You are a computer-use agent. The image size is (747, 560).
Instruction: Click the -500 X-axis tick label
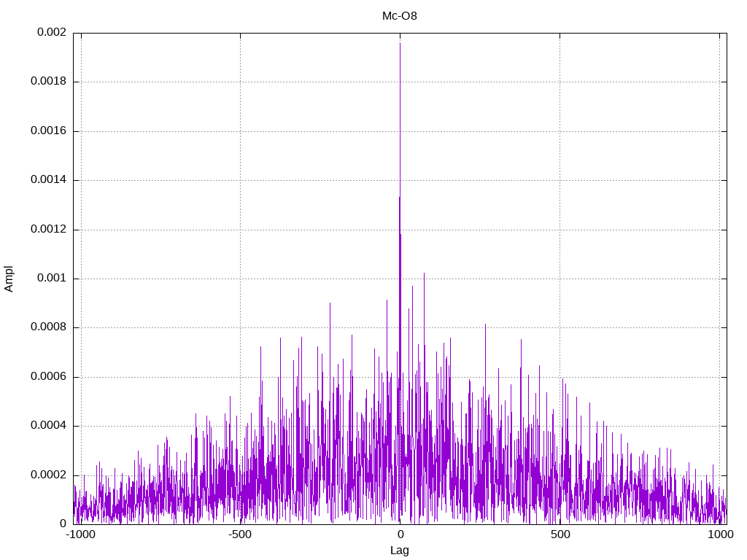click(239, 534)
